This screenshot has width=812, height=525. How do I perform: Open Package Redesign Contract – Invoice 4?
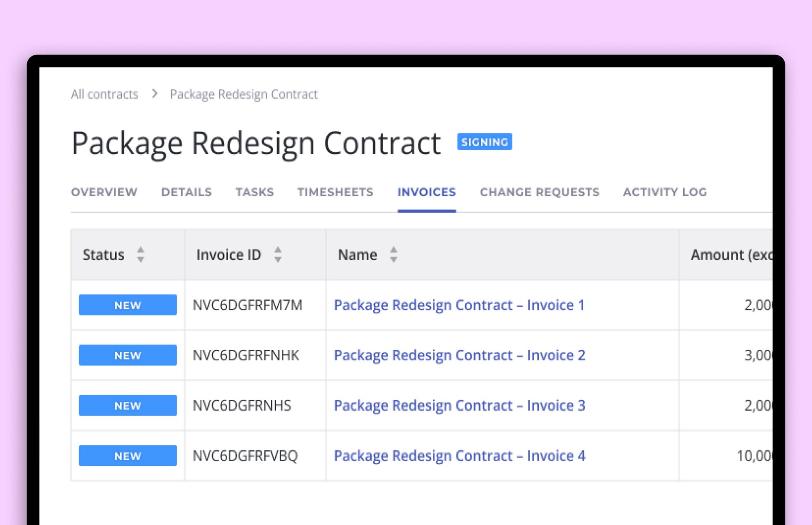pos(459,456)
